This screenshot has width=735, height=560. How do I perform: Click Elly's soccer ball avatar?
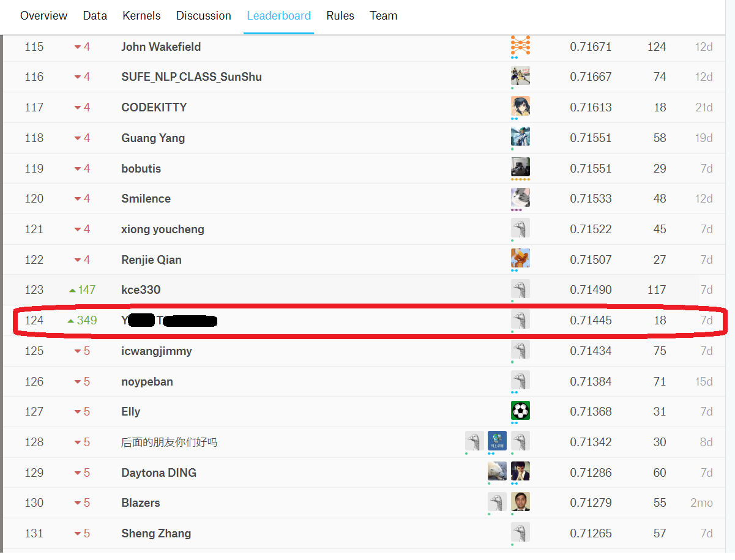tap(520, 410)
